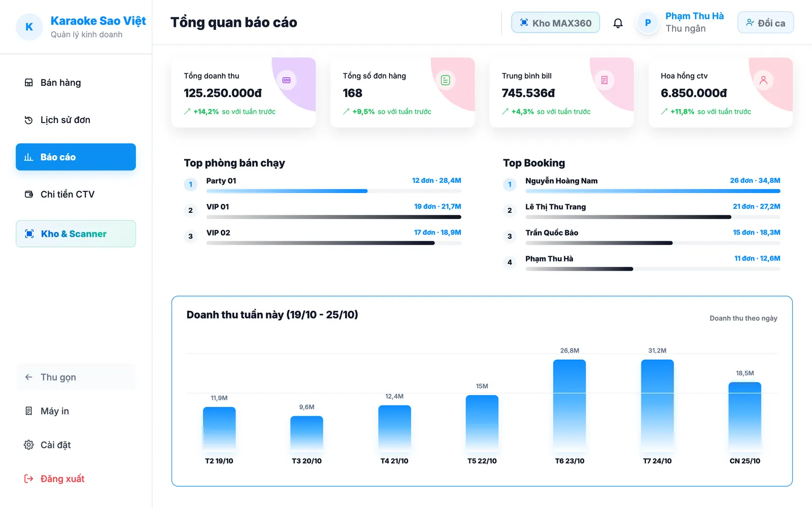812x508 pixels.
Task: Click the scanner icon in Kho MAX360 button
Action: [x=524, y=23]
